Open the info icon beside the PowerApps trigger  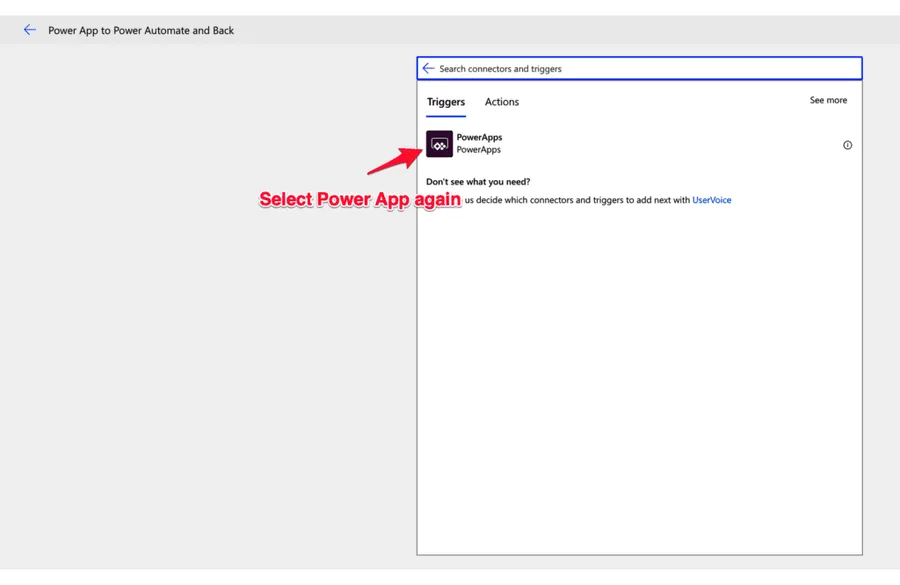coord(847,145)
